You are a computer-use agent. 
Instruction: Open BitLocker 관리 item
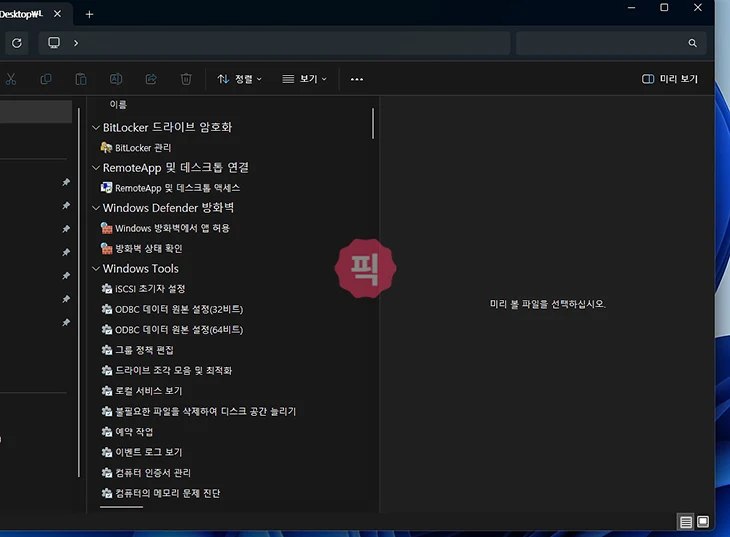tap(143, 148)
